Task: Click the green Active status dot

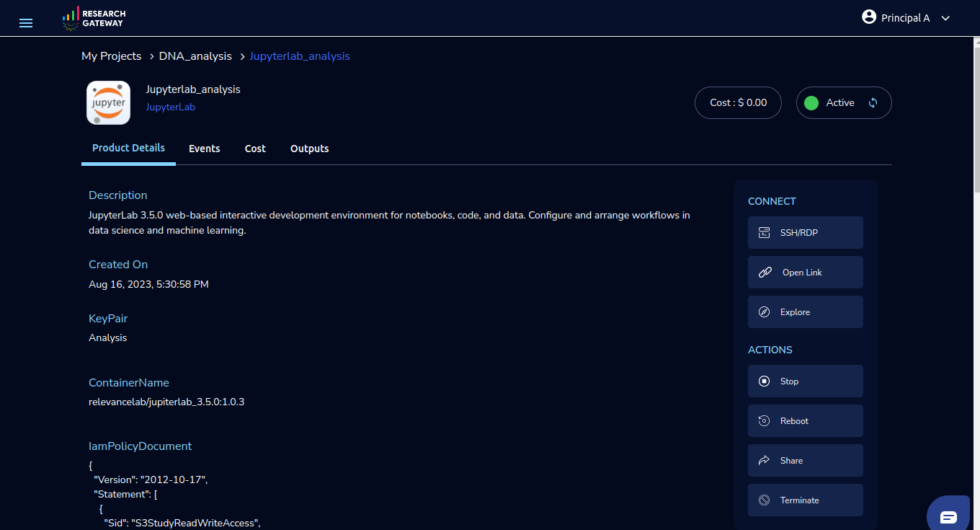Action: [811, 102]
